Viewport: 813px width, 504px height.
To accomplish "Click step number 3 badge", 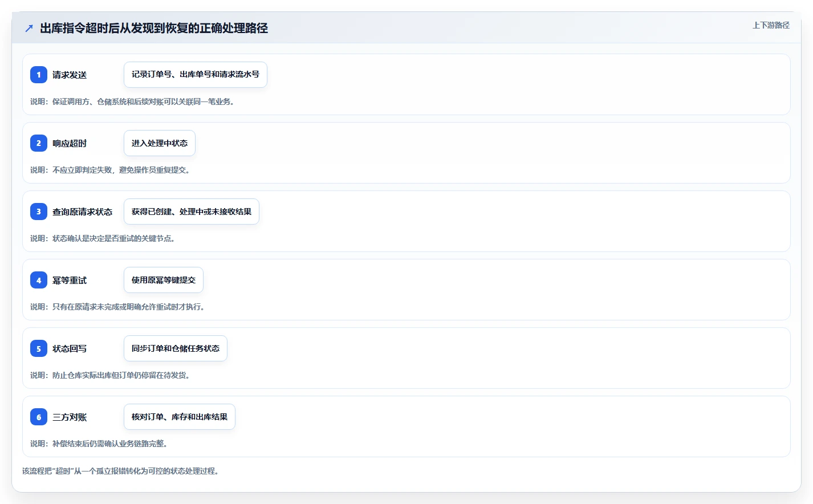I will (39, 212).
